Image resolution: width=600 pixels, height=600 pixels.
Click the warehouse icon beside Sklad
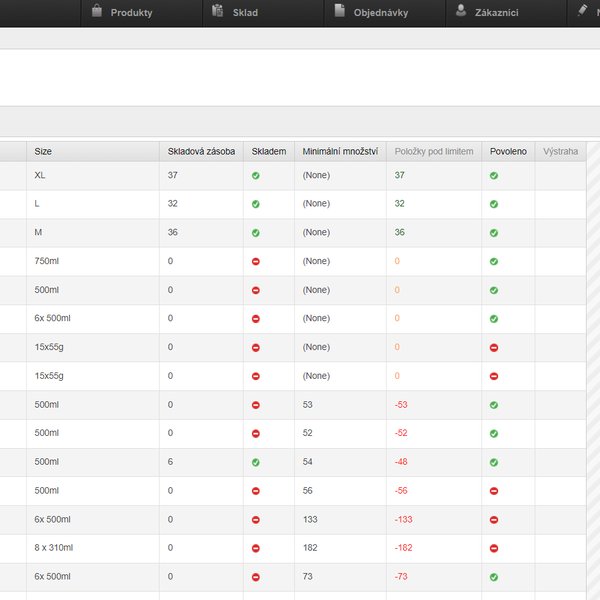pos(217,12)
